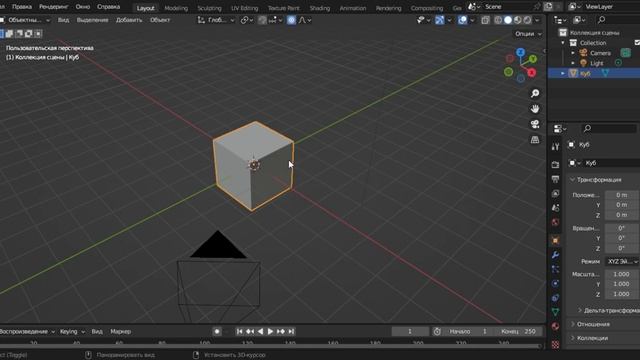Open the Вид menu in viewport header
Viewport: 640px width, 360px height.
[x=63, y=20]
